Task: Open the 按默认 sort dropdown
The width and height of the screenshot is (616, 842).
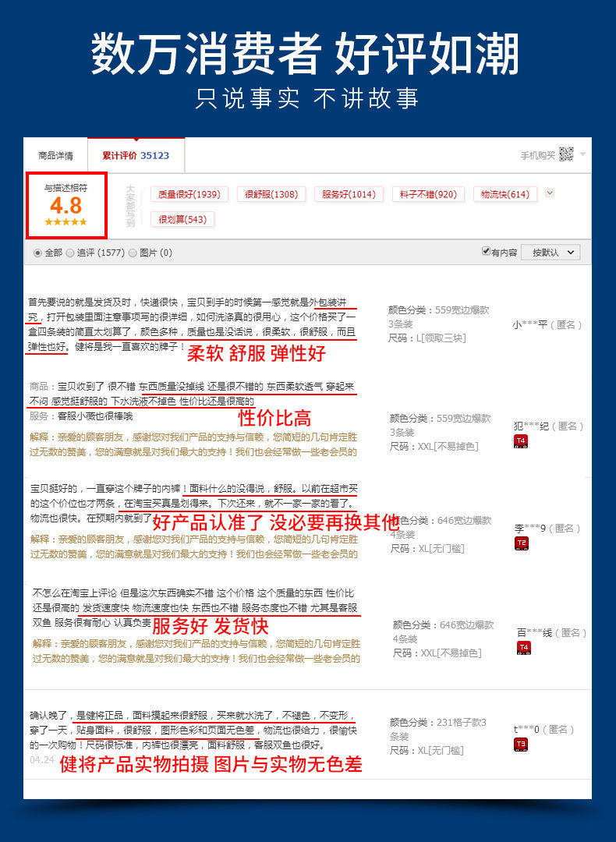Action: tap(551, 253)
